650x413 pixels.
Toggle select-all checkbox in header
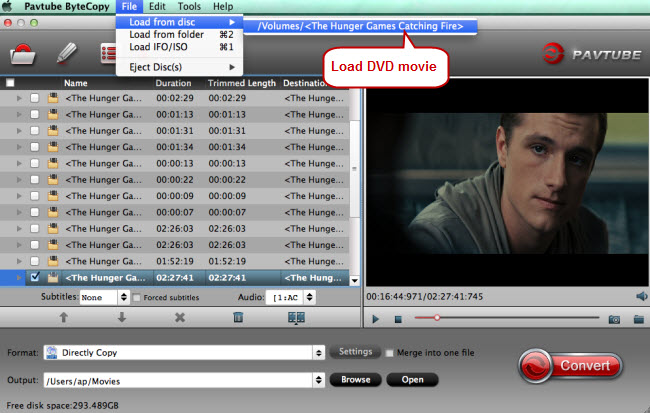coord(10,83)
